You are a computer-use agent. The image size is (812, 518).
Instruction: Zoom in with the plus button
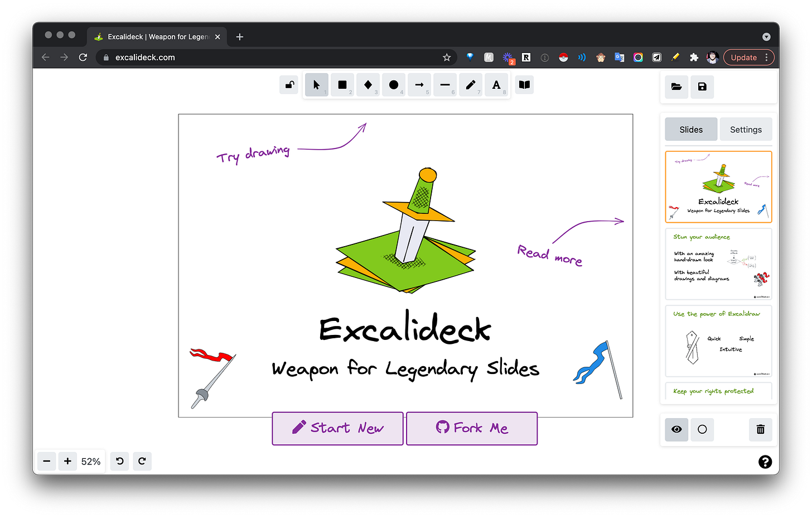(x=67, y=461)
